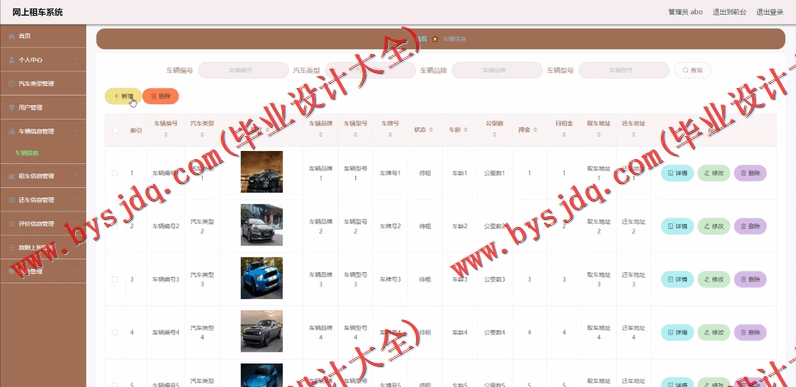Expand the 个人中心 sidebar menu

click(43, 60)
